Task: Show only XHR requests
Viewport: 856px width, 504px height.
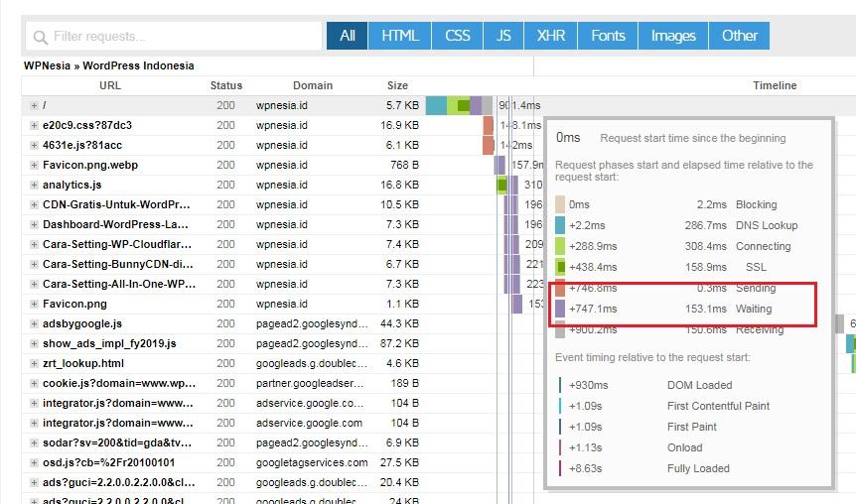Action: coord(551,36)
